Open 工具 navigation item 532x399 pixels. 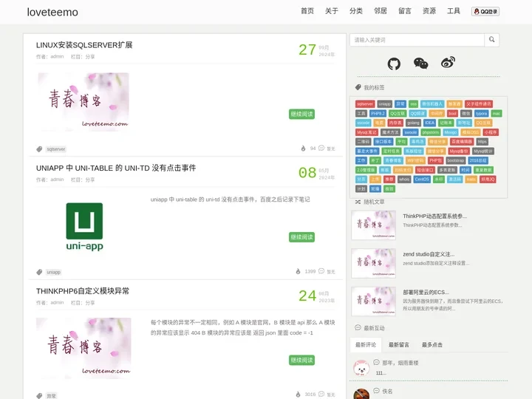(454, 11)
